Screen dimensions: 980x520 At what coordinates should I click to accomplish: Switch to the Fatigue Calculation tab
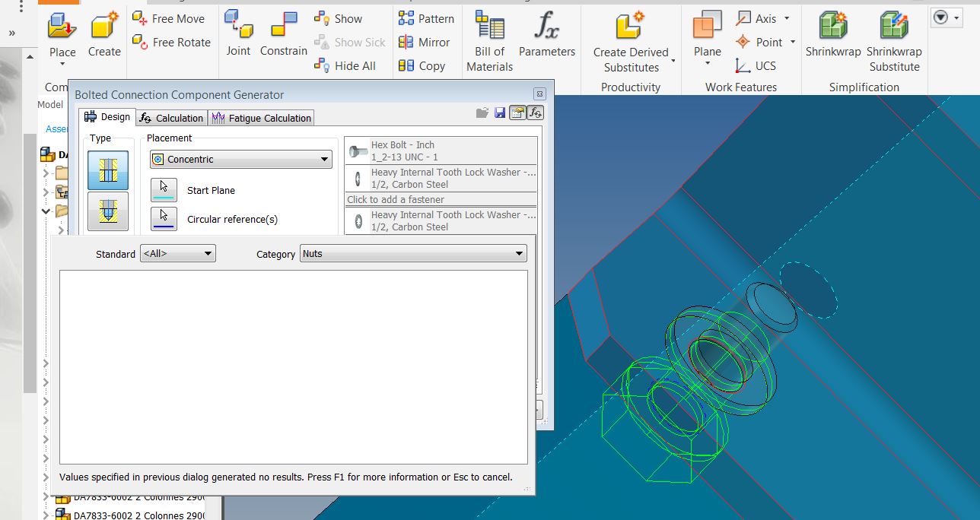262,118
